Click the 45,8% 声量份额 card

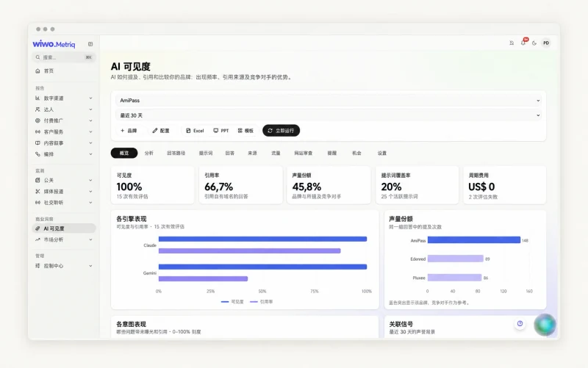click(329, 185)
